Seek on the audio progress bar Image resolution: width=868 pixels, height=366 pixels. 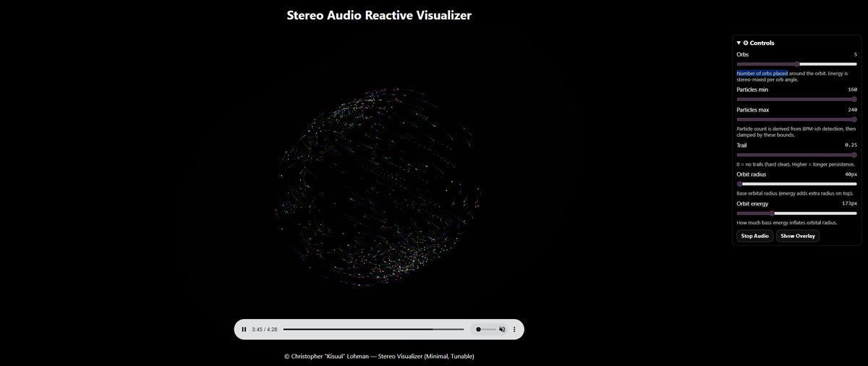coord(373,329)
